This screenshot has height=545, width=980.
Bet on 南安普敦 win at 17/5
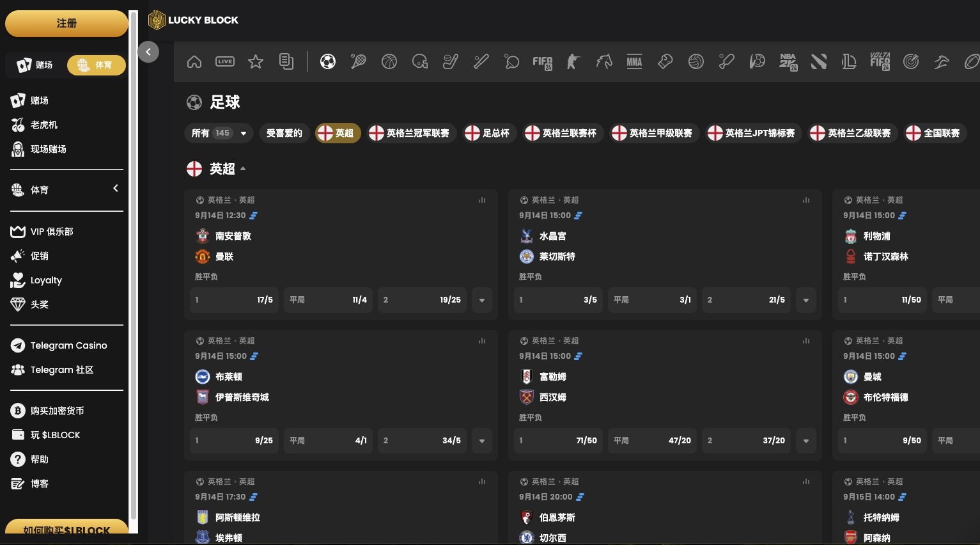(x=234, y=300)
